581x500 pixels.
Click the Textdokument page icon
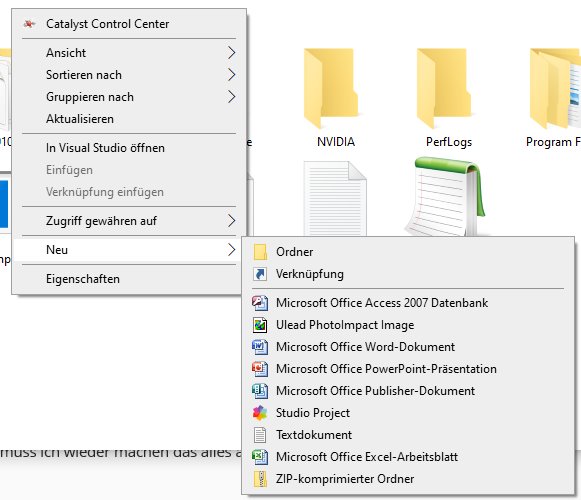[x=260, y=435]
